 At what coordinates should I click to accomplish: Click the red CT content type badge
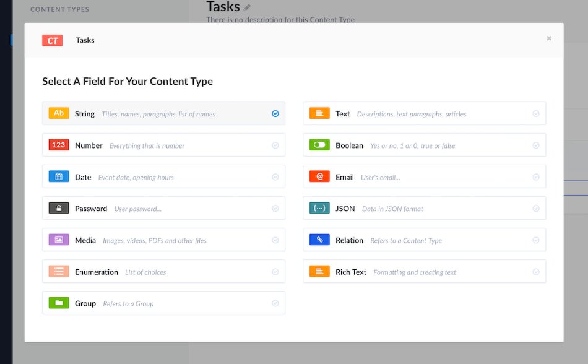point(53,40)
